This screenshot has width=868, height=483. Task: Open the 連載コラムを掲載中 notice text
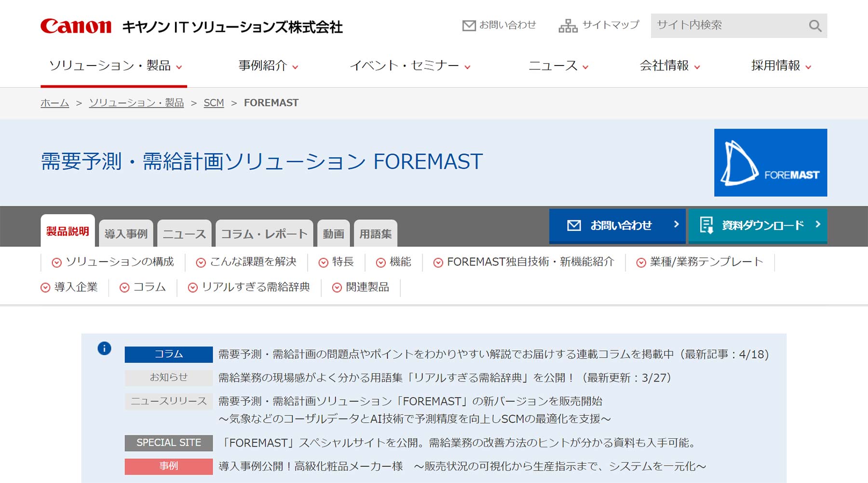point(493,354)
